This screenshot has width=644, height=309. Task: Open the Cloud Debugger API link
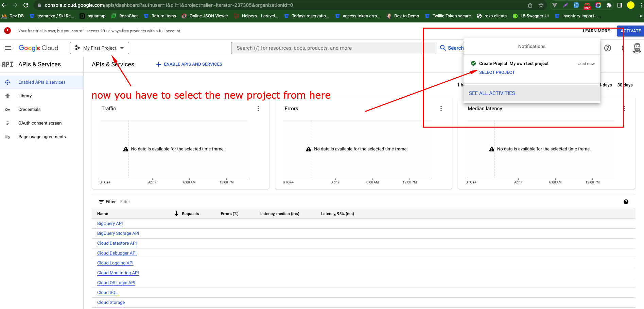click(117, 253)
